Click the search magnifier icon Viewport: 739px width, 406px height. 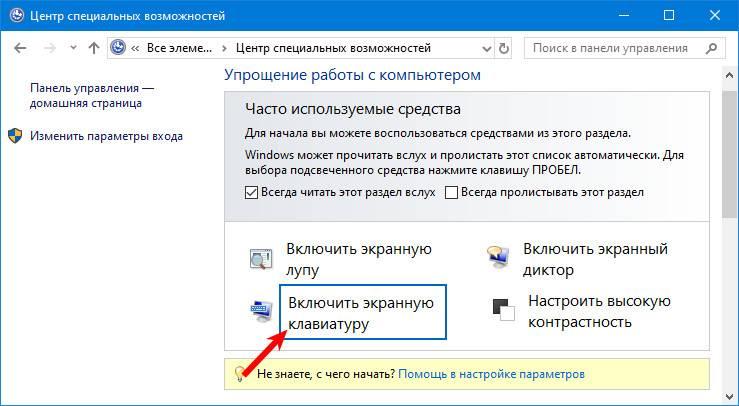pyautogui.click(x=712, y=48)
